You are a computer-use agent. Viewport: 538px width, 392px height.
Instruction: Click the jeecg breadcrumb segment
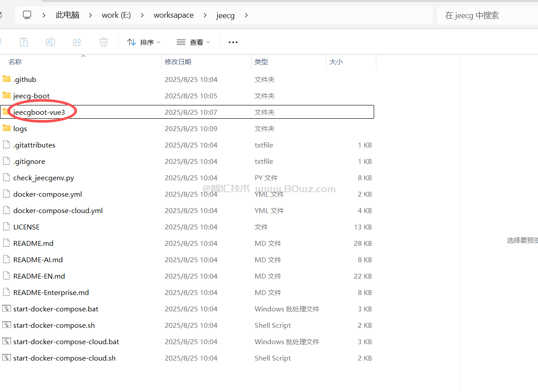click(x=225, y=16)
